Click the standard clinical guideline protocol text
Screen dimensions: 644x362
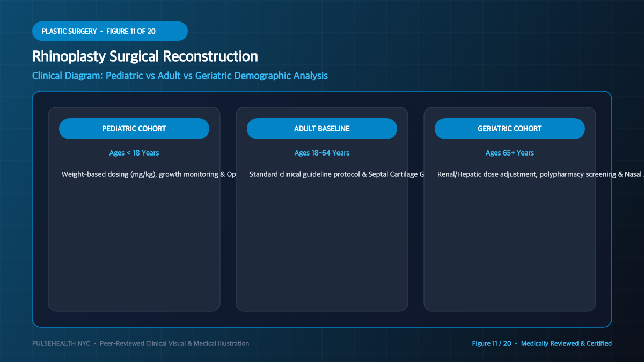point(337,174)
